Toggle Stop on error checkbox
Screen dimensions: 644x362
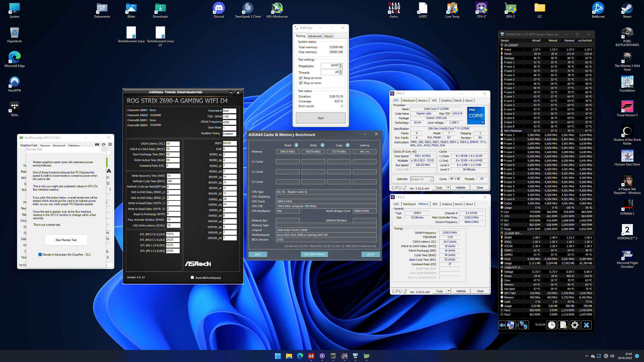pos(301,83)
